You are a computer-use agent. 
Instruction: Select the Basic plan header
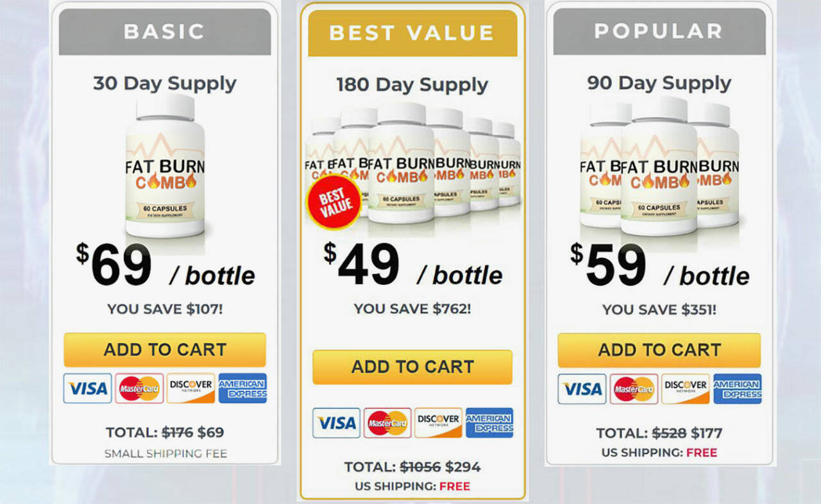coord(165,31)
